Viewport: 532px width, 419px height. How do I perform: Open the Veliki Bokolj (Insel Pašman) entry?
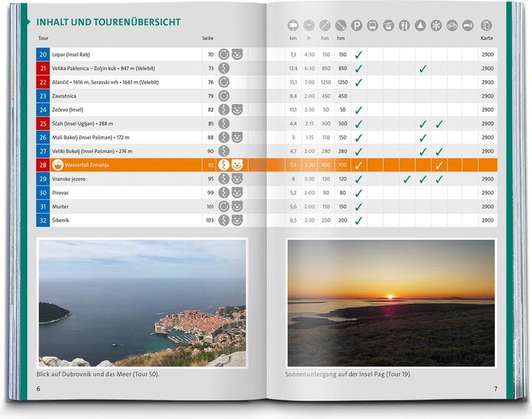92,151
